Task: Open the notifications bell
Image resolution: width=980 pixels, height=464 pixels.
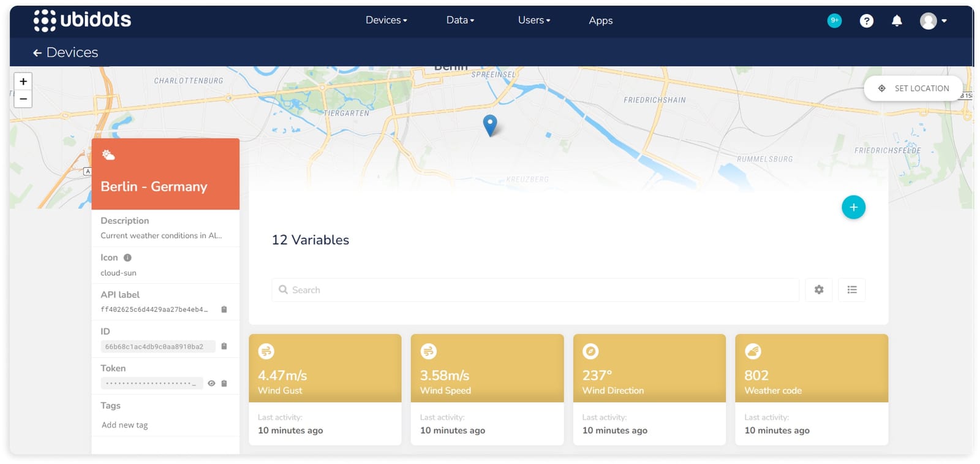Action: click(897, 21)
